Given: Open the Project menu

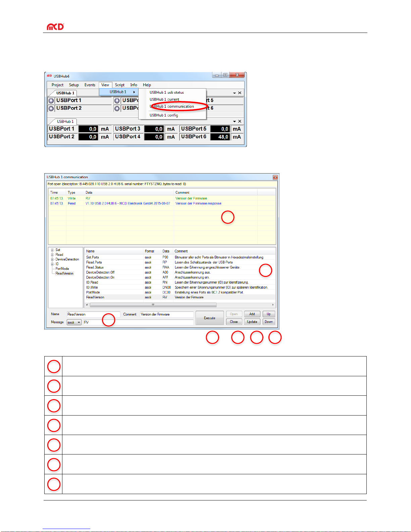Looking at the screenshot, I should pos(57,85).
